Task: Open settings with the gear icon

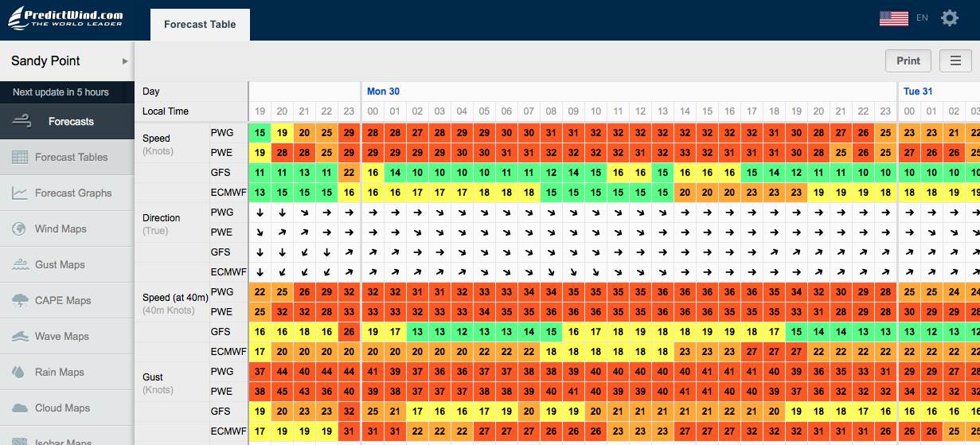Action: (949, 18)
